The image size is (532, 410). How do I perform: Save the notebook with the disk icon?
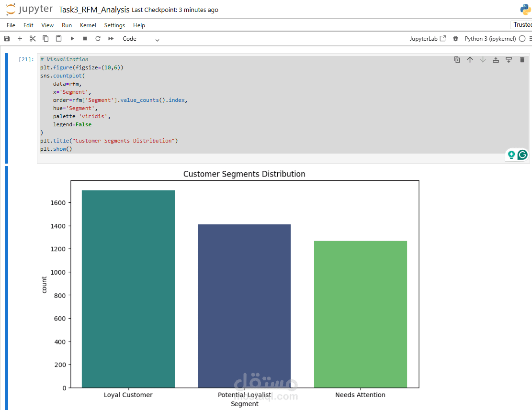(x=7, y=39)
